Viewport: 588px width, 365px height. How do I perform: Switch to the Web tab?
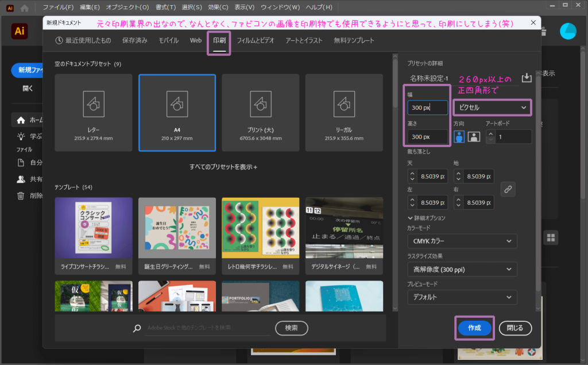[196, 41]
